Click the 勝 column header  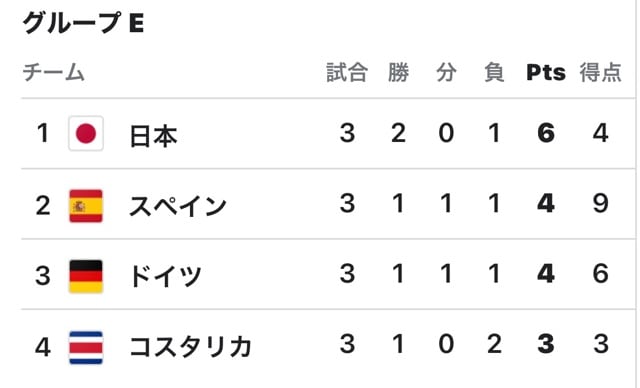point(398,73)
